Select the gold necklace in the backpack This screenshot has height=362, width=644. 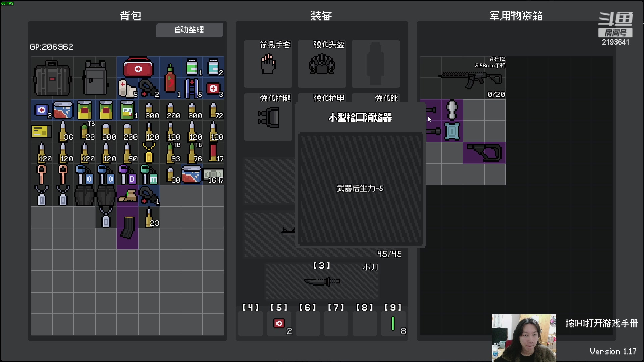148,153
